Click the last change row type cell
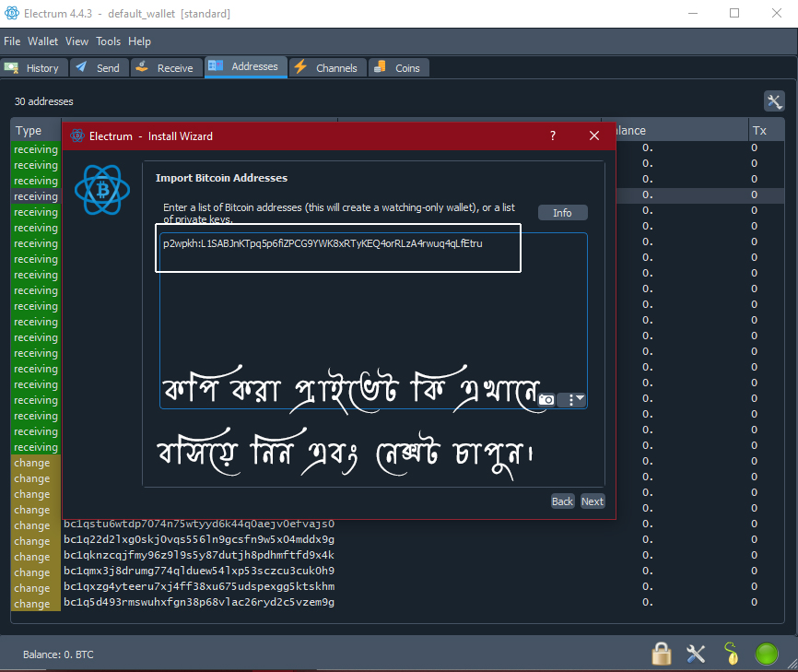 tap(36, 604)
